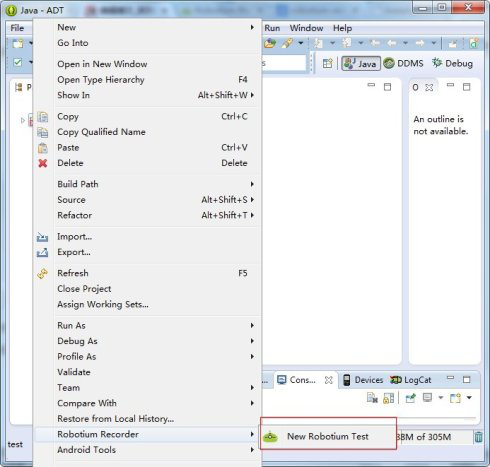Screen dimensions: 490x467
Task: Open the New wizard dropdown arrow
Action: pos(31,43)
